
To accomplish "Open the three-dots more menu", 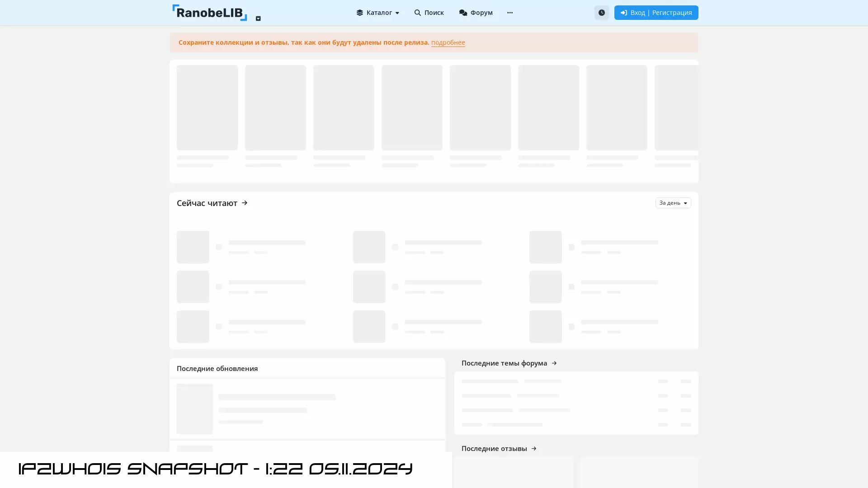I will [x=510, y=13].
